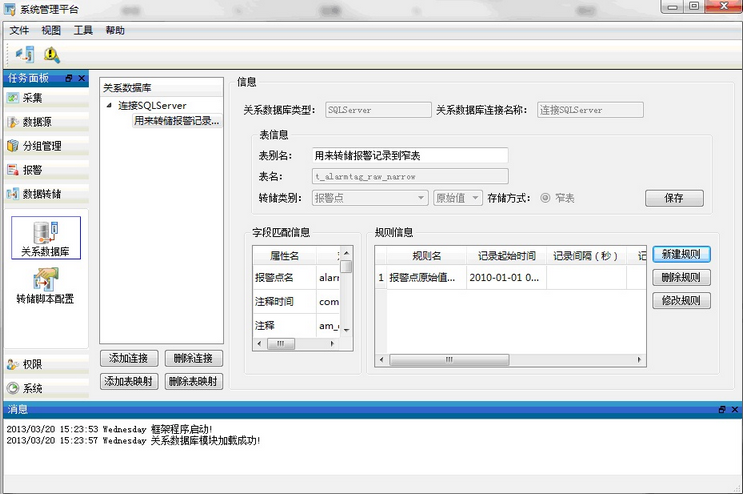Click the 添加表映射 button
The image size is (743, 494).
(128, 381)
